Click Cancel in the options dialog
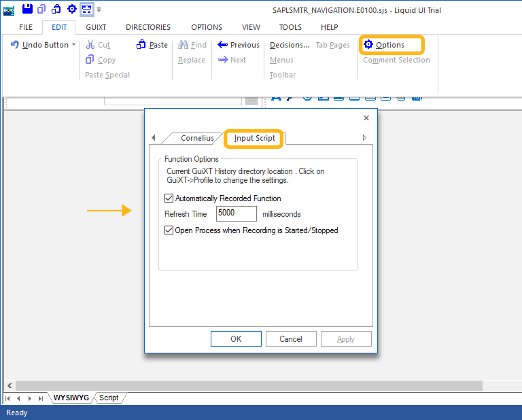The height and width of the screenshot is (420, 522). [291, 338]
